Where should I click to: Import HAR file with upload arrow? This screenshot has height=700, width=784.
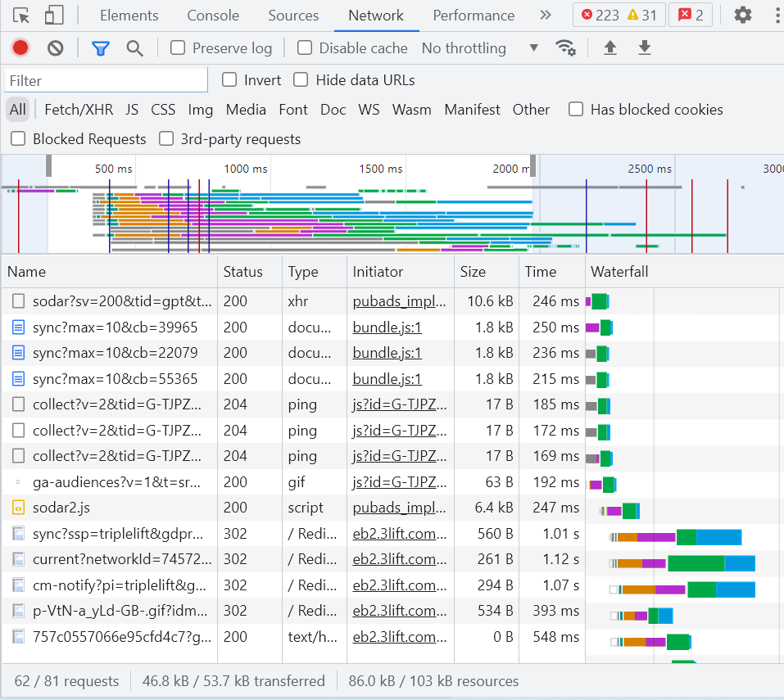pyautogui.click(x=610, y=47)
